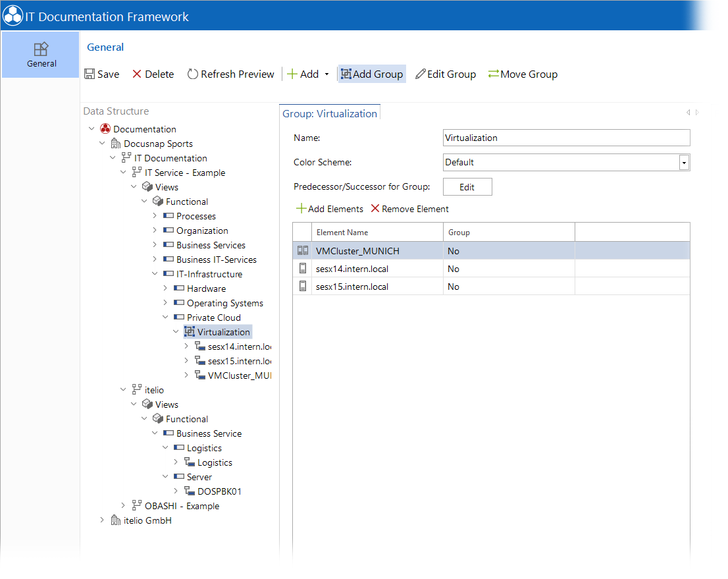Click the Refresh Preview label
The image size is (728, 579).
coord(237,74)
